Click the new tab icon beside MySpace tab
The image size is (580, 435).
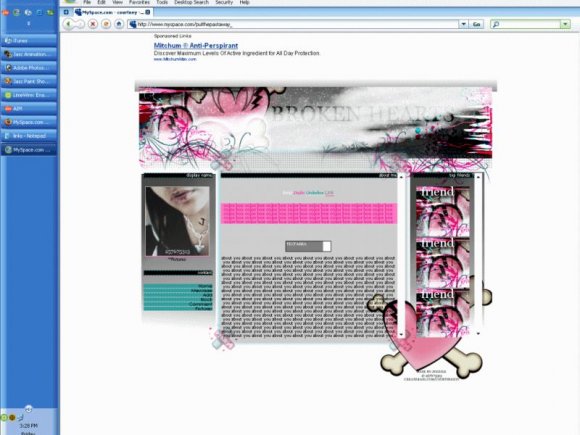tap(66, 12)
